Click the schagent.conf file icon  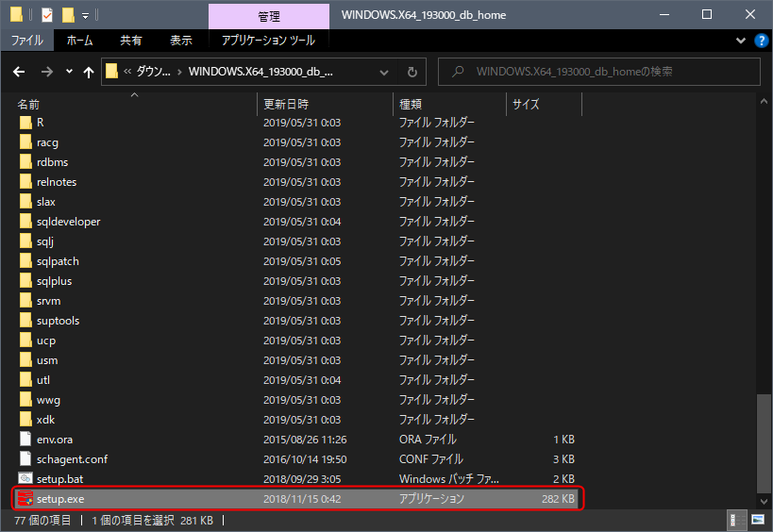(25, 458)
